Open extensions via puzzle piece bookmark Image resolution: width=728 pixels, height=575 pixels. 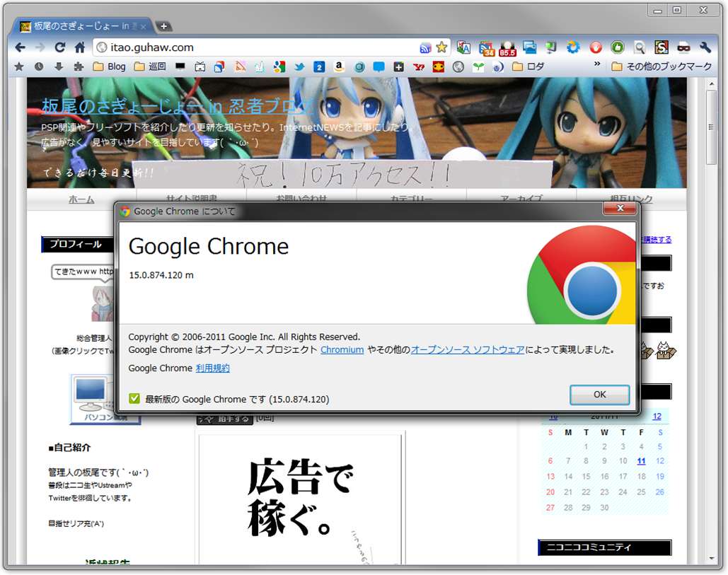tap(79, 66)
